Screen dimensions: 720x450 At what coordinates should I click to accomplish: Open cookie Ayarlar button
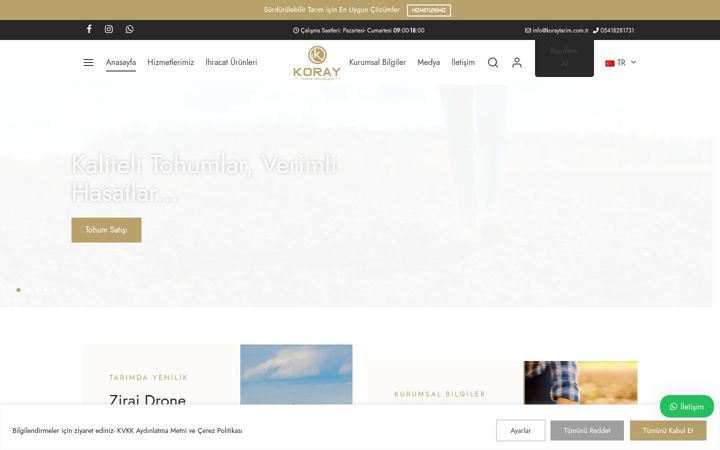521,431
